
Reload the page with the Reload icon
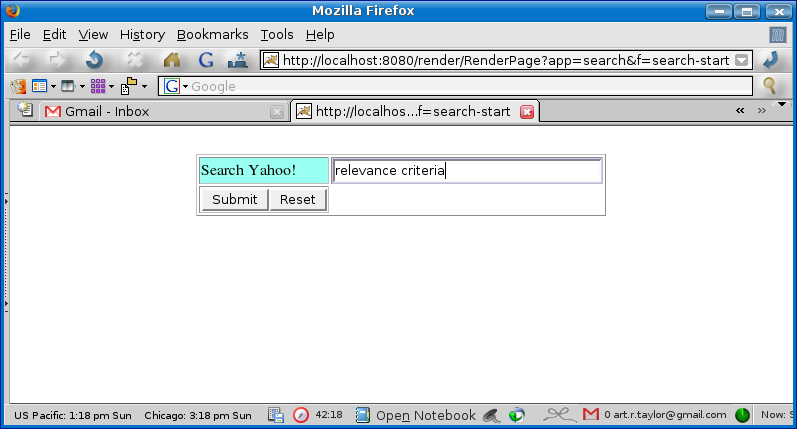coord(95,60)
